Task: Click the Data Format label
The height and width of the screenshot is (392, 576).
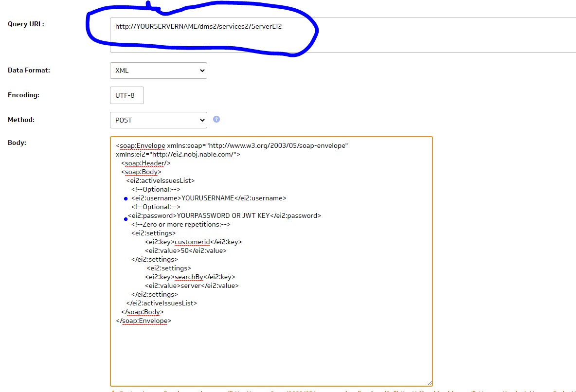Action: (x=29, y=70)
